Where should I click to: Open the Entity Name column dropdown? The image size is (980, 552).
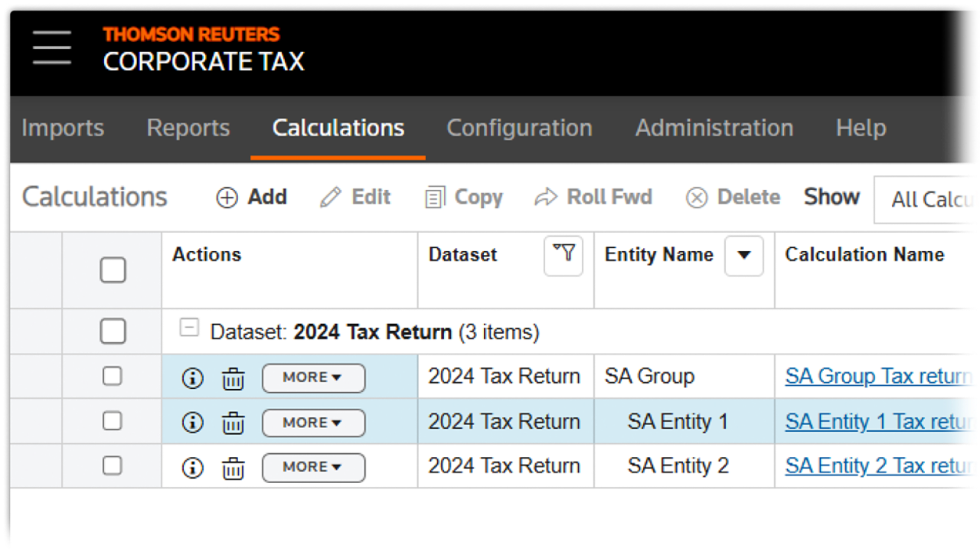pos(743,256)
